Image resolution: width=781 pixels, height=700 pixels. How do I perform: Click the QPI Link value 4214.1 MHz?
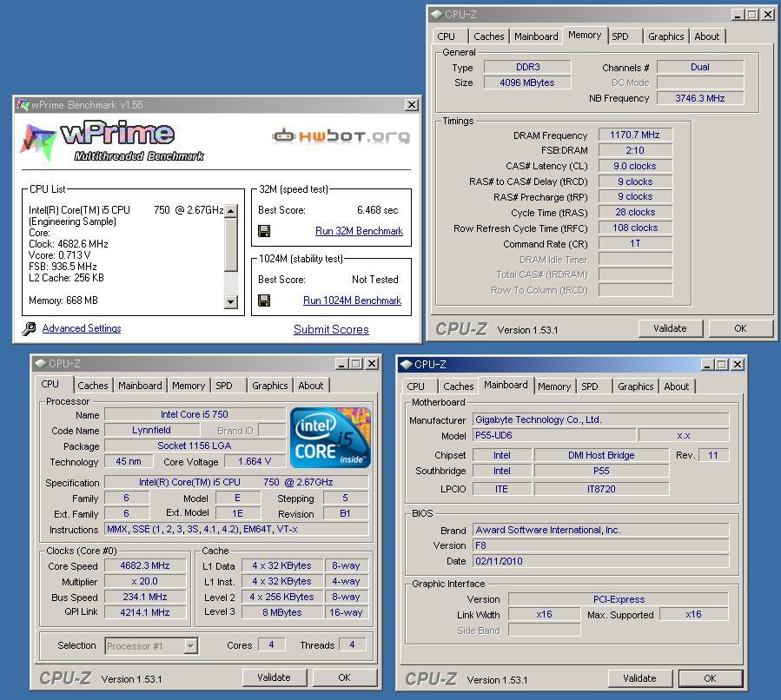point(145,612)
